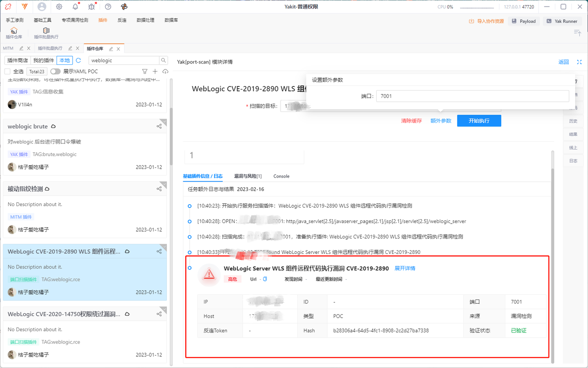This screenshot has height=368, width=588.
Task: Toggle the 展示YAML POC switch
Action: coord(56,71)
